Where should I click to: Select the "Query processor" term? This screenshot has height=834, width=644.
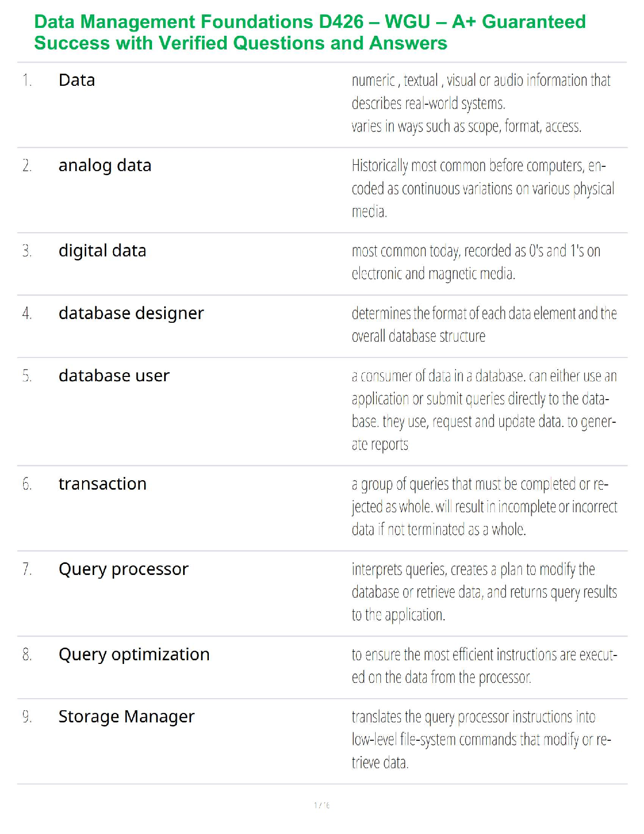point(123,569)
